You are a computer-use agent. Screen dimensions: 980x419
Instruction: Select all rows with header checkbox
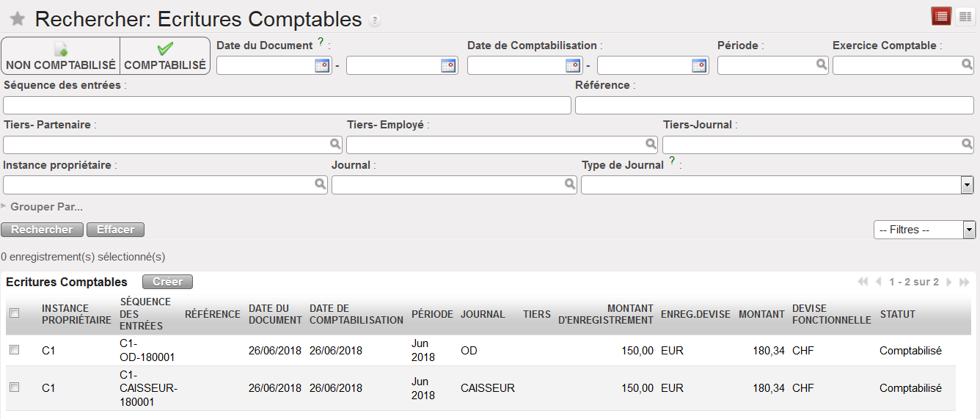click(14, 313)
